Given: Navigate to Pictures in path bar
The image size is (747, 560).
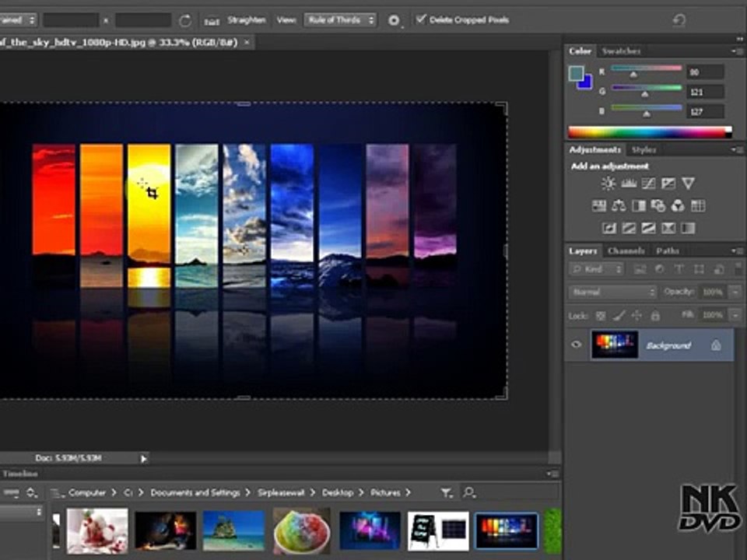Looking at the screenshot, I should [385, 492].
